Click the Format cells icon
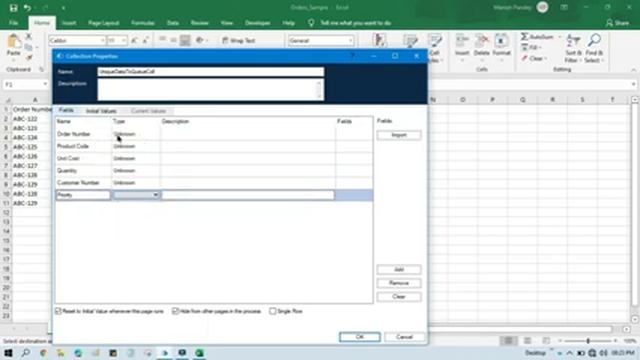The height and width of the screenshot is (360, 640). click(x=501, y=41)
